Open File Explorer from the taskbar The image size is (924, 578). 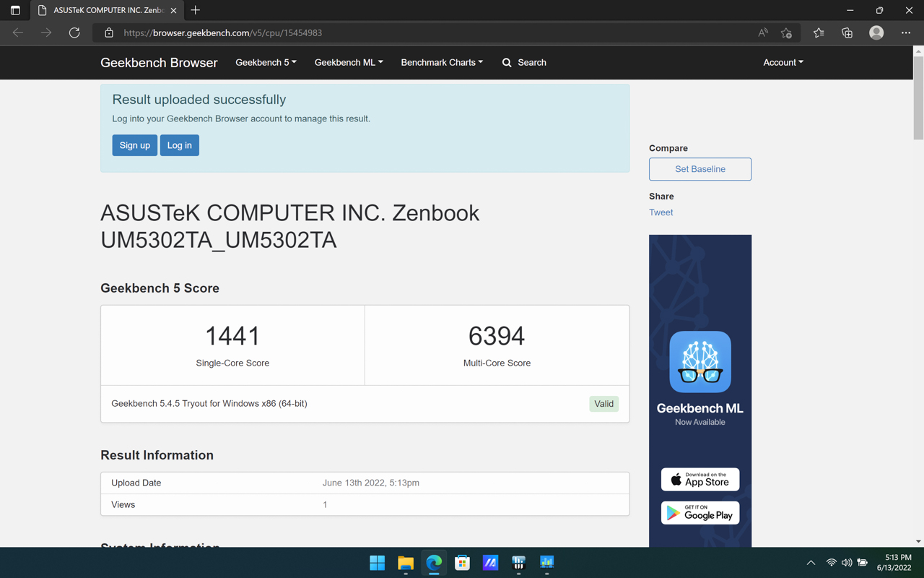(x=406, y=562)
